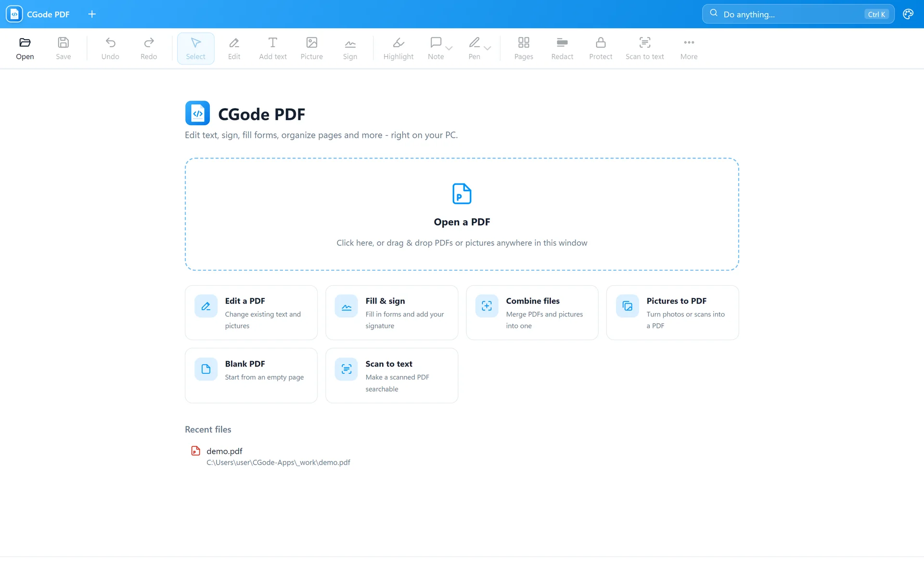Expand the Pen options arrow
Image resolution: width=924 pixels, height=578 pixels.
coord(488,48)
